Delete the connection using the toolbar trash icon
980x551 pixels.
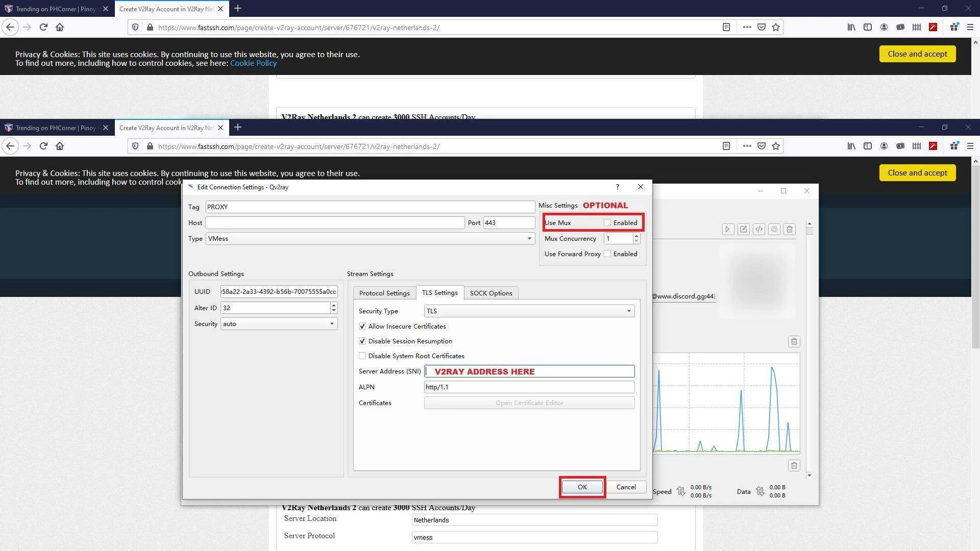(790, 230)
